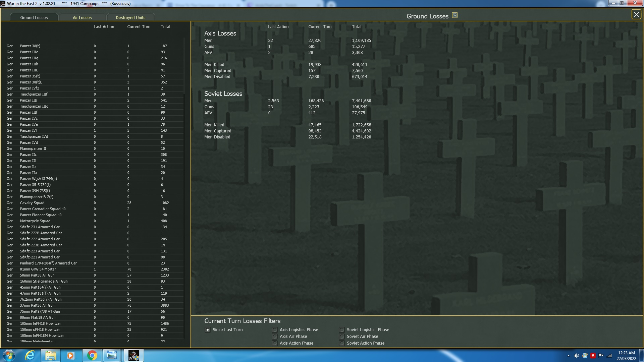This screenshot has width=644, height=362.
Task: Open the Action Center flag icon
Action: pos(601,356)
